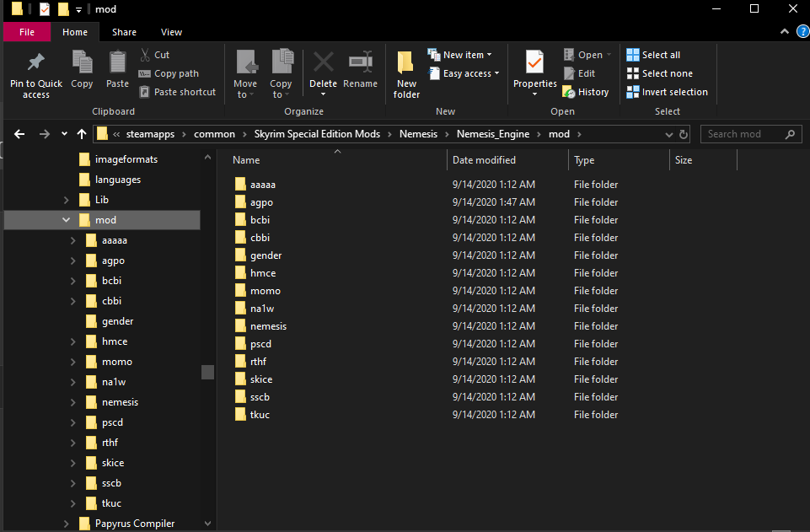This screenshot has width=810, height=532.
Task: Click the common breadcrumb segment
Action: click(x=214, y=134)
